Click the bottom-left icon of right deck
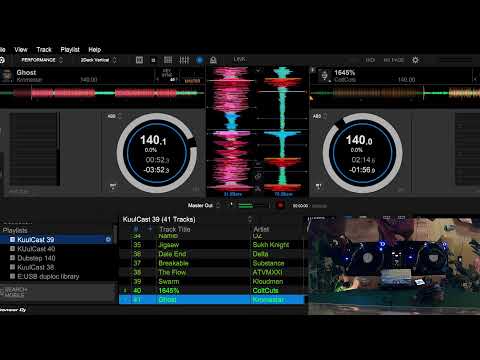This screenshot has width=480, height=360. click(319, 186)
